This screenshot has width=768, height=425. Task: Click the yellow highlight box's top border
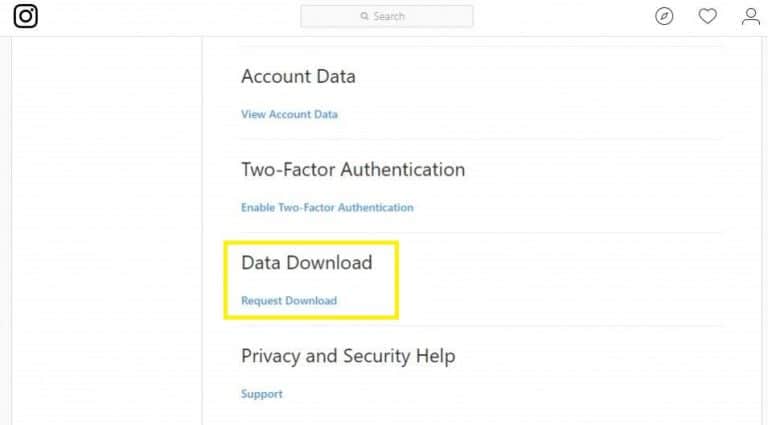[x=311, y=242]
